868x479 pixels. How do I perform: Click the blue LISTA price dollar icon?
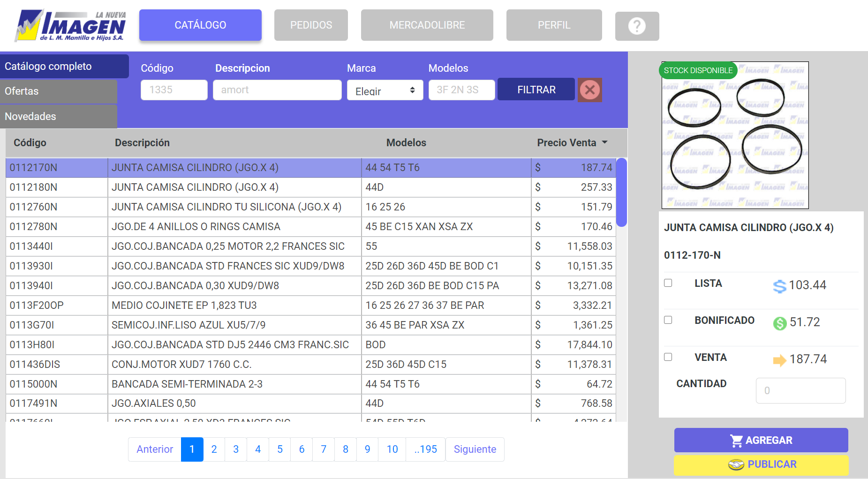point(779,286)
